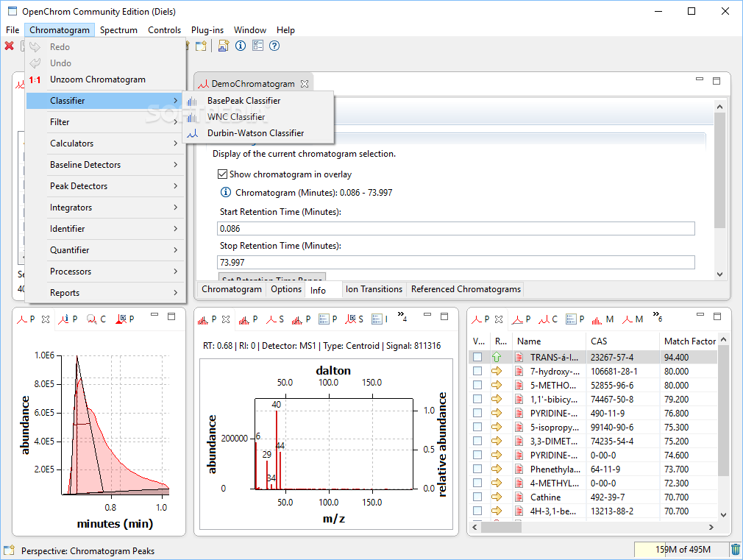Viewport: 743px width, 560px height.
Task: Click the document icon of the Cathine row
Action: (519, 497)
